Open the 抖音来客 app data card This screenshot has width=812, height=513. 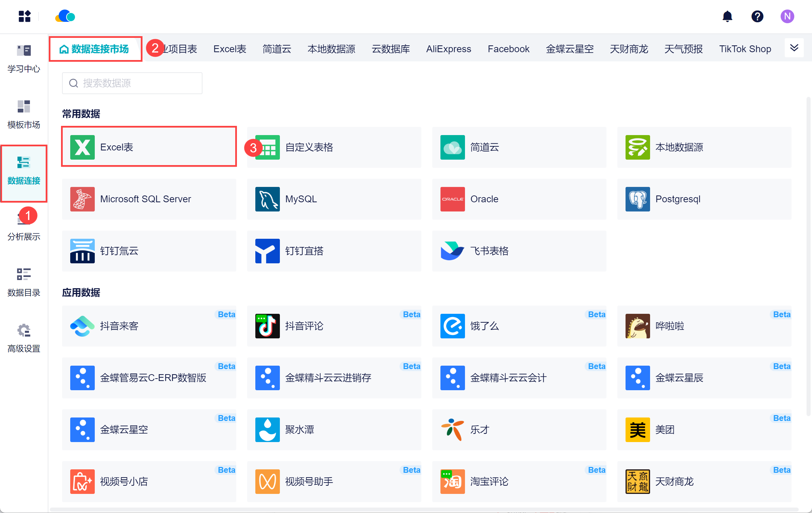click(149, 326)
